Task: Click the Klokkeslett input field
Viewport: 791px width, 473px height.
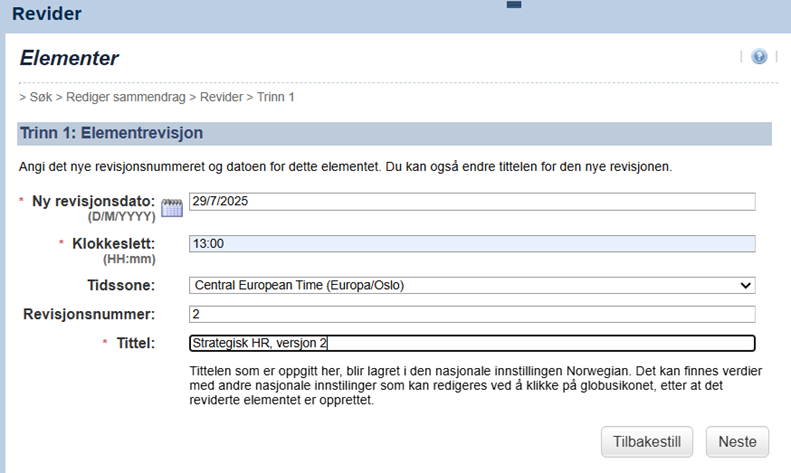Action: (472, 244)
